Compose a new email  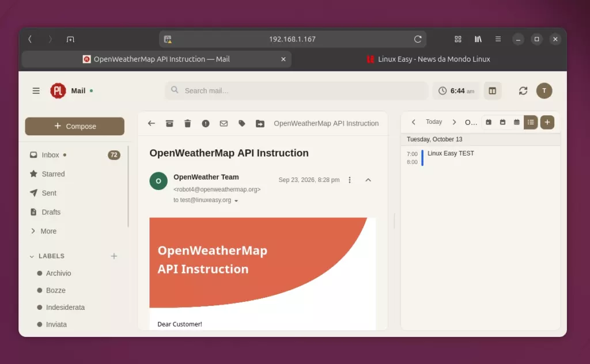[x=74, y=126]
